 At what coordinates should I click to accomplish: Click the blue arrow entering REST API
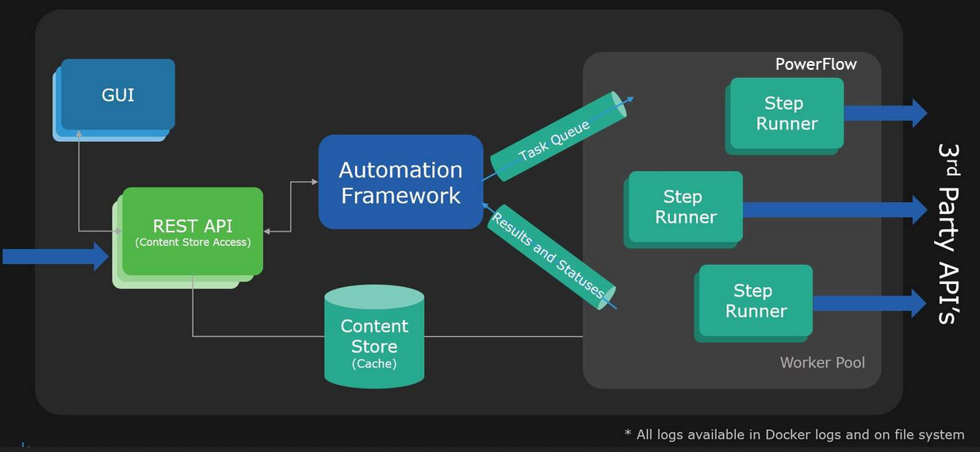(x=56, y=256)
